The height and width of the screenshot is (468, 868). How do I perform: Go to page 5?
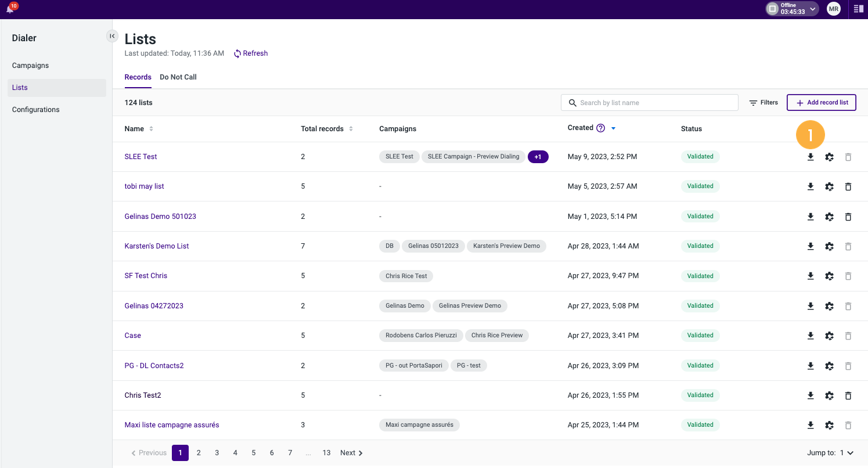click(x=254, y=453)
